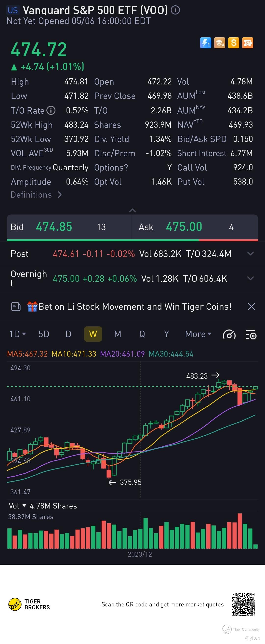Tap the Ask price 475.00
This screenshot has height=644, width=265.
184,227
